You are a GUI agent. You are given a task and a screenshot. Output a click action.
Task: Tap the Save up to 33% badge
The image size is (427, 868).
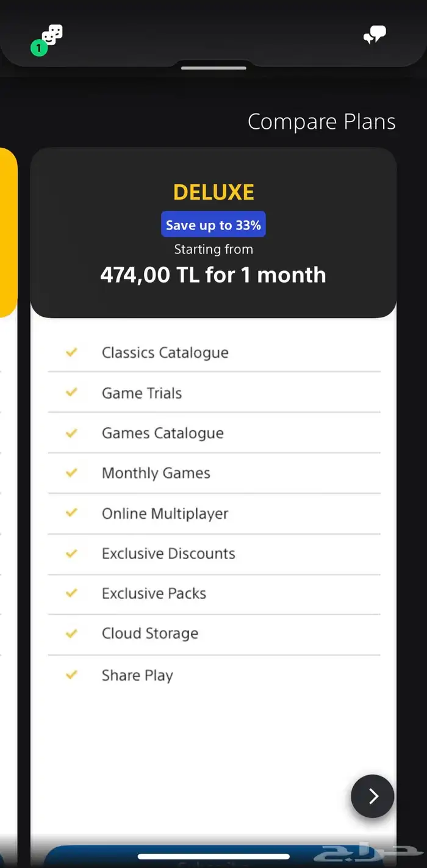coord(213,225)
